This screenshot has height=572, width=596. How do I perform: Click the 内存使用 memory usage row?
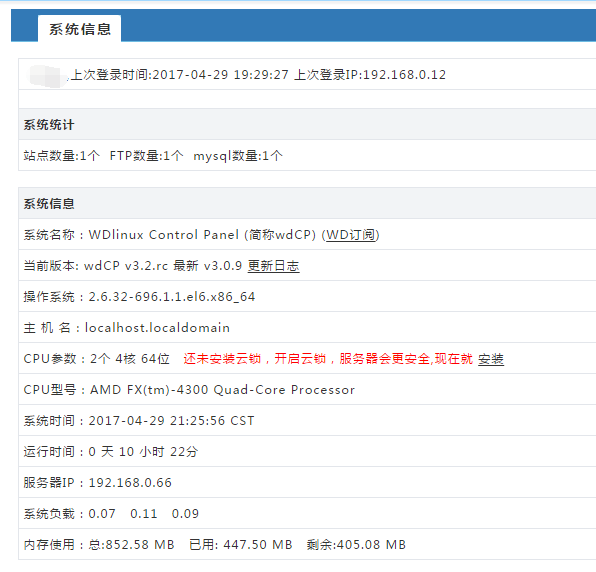(307, 545)
